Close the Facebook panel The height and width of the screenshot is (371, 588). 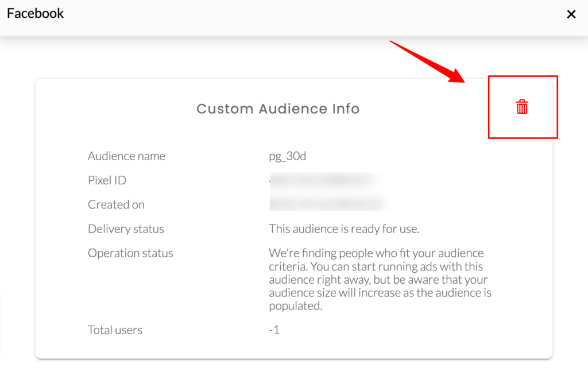pos(571,14)
